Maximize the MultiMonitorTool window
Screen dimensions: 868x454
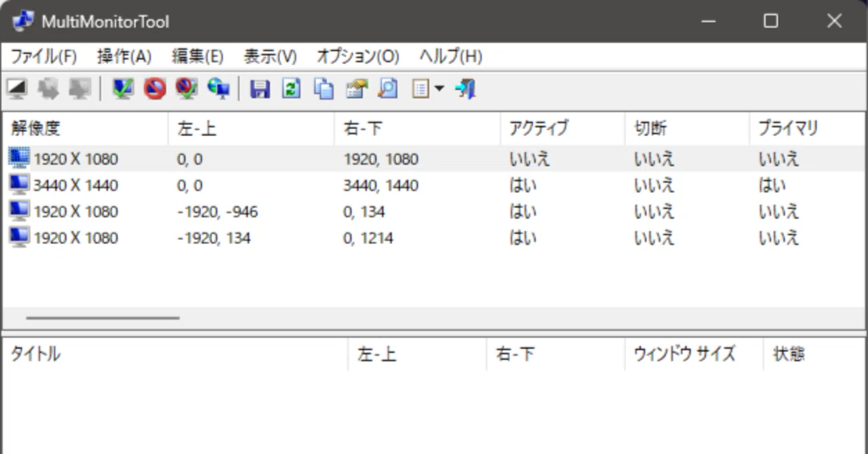pos(771,21)
